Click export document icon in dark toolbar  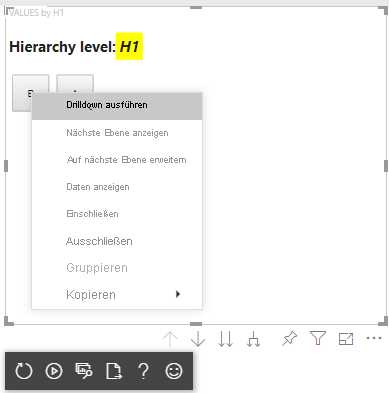114,371
